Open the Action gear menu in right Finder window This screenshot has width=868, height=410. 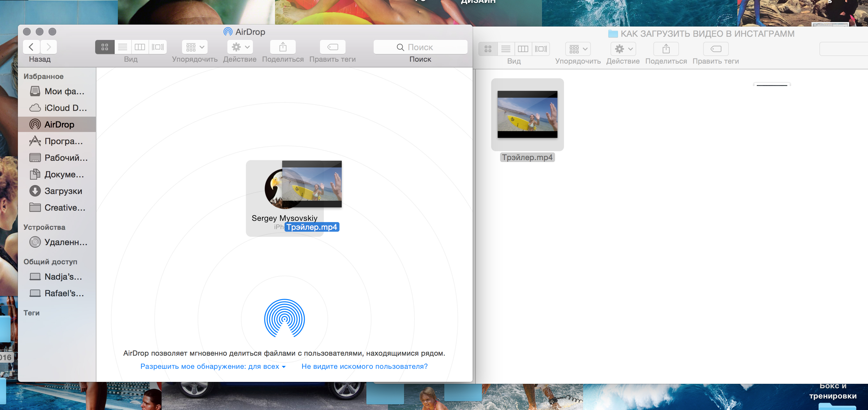[x=623, y=49]
